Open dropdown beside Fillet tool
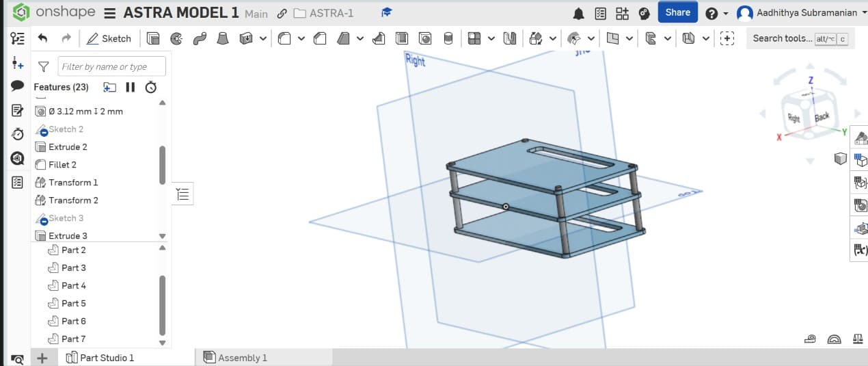The height and width of the screenshot is (366, 868). pyautogui.click(x=301, y=38)
